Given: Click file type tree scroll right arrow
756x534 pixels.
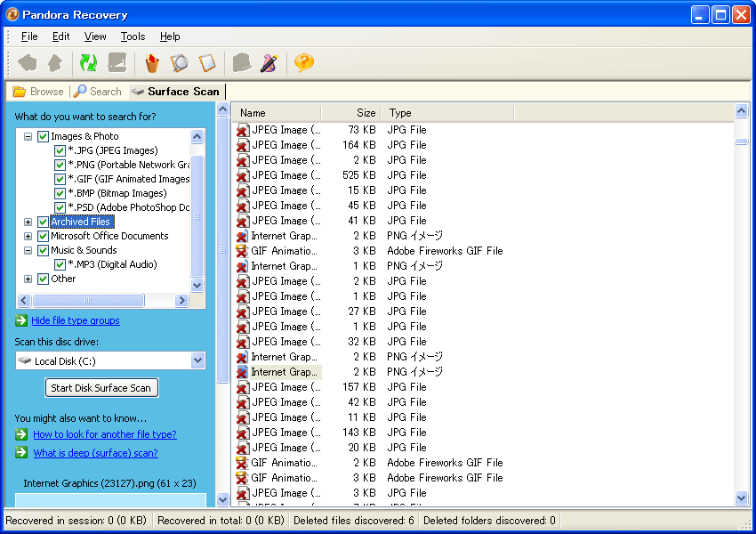Looking at the screenshot, I should 181,301.
